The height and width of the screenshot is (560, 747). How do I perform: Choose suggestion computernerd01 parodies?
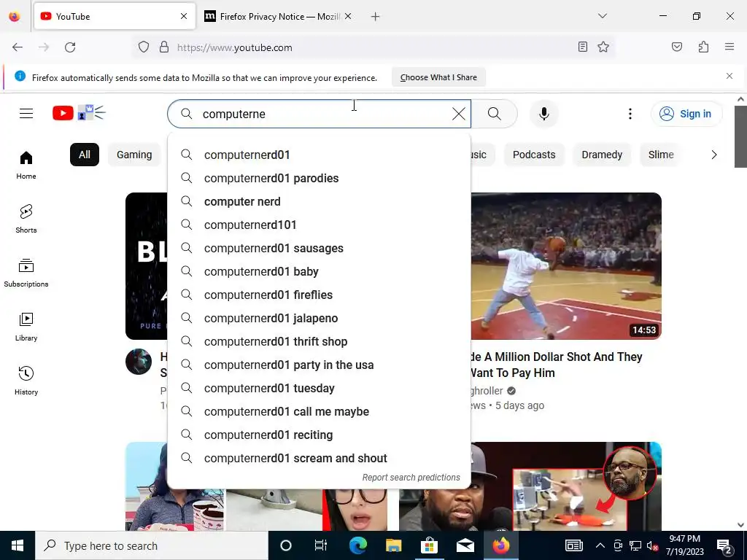[x=320, y=178]
